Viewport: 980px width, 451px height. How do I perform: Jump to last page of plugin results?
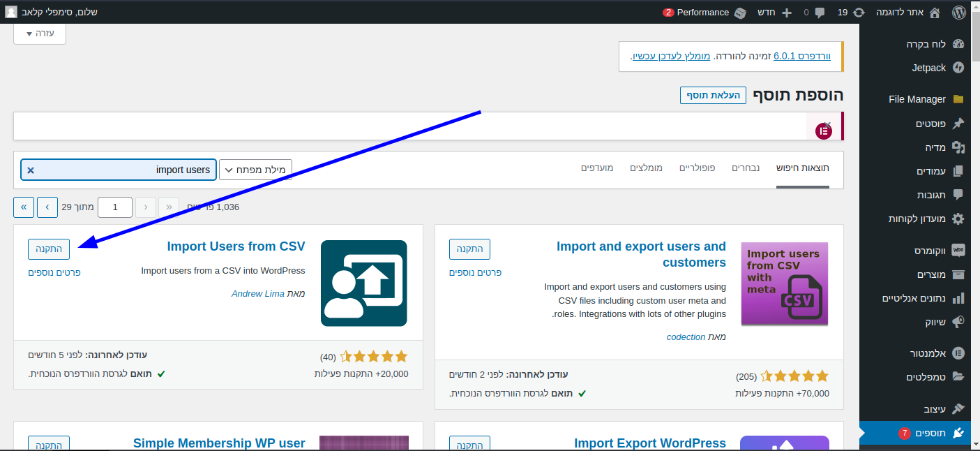click(x=24, y=207)
